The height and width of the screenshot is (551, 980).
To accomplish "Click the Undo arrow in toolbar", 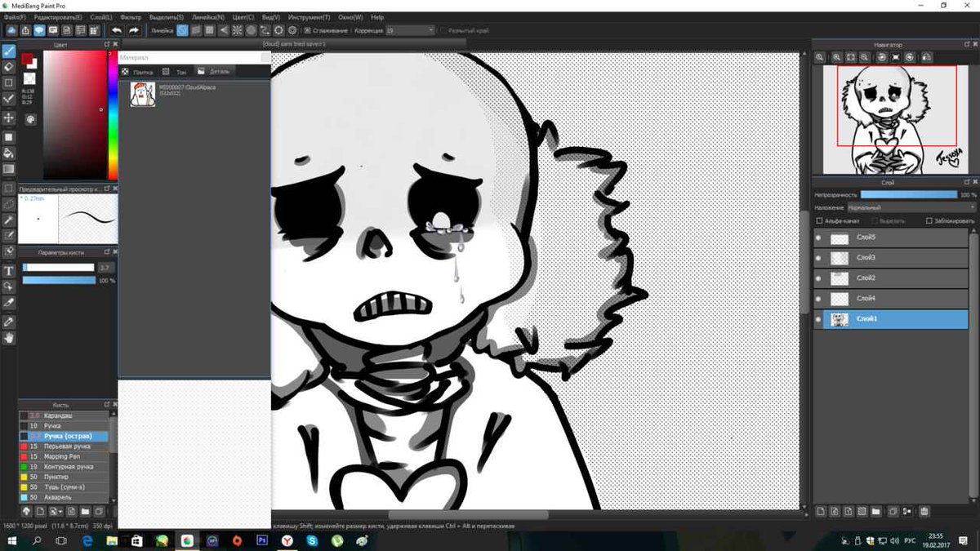I will 117,30.
